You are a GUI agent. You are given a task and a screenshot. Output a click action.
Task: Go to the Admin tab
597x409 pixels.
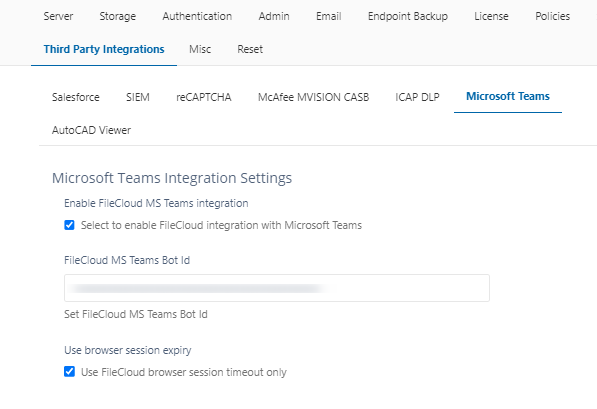tap(274, 16)
